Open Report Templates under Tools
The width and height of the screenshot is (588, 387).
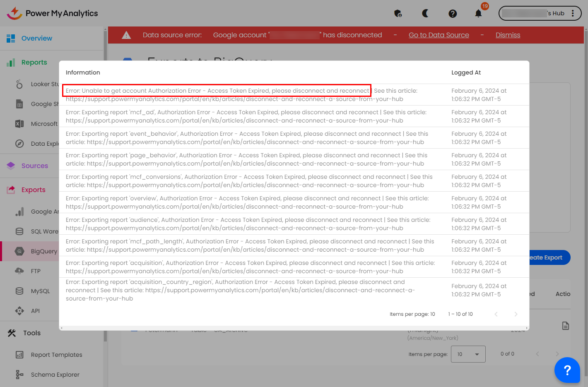pos(56,355)
